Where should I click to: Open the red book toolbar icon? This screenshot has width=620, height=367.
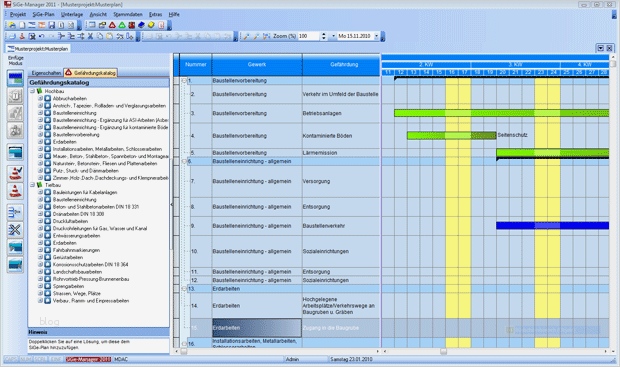click(132, 25)
